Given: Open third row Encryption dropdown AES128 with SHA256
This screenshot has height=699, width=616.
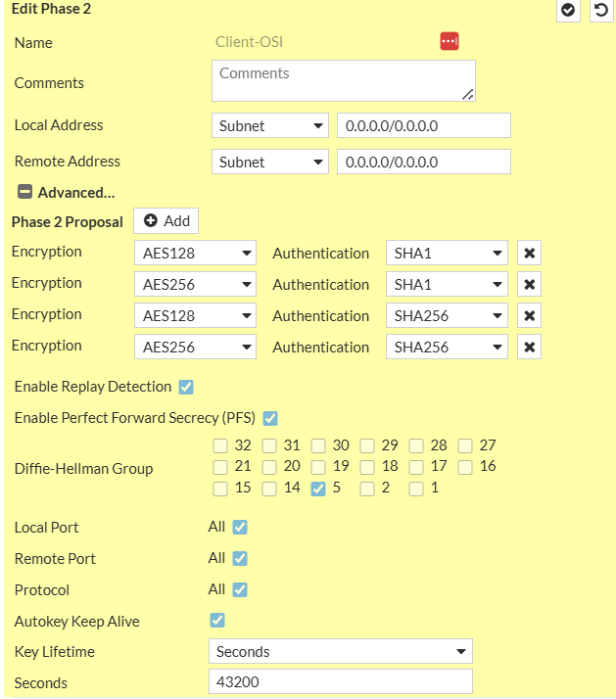Looking at the screenshot, I should 195,315.
